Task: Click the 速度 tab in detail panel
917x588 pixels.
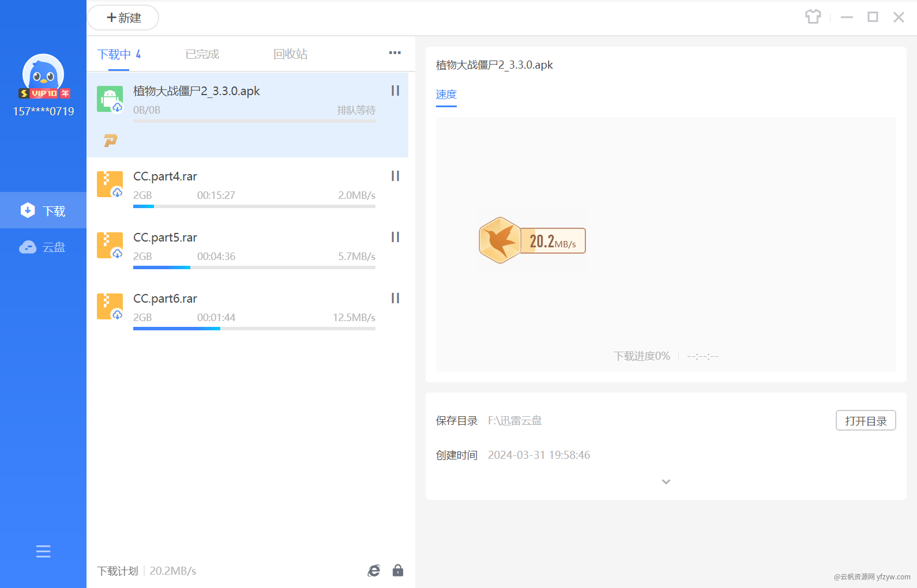Action: [446, 95]
